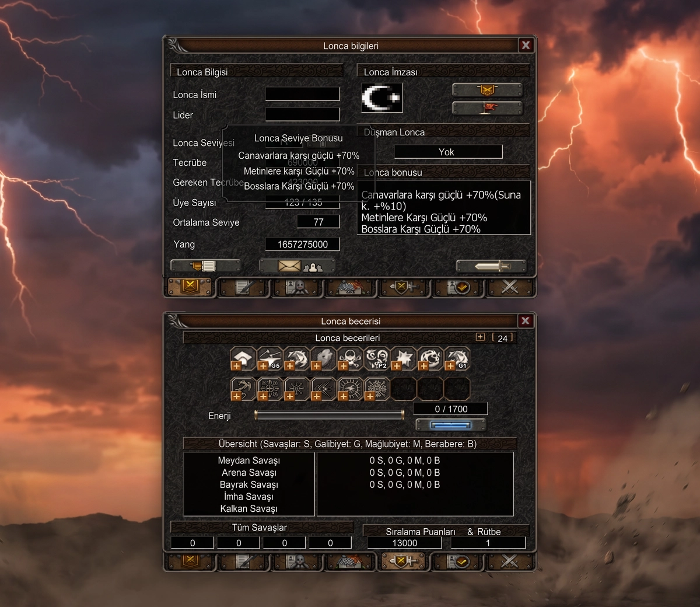Screen dimensions: 700x607
Task: Click the eagle sun skill icon
Action: 349,389
